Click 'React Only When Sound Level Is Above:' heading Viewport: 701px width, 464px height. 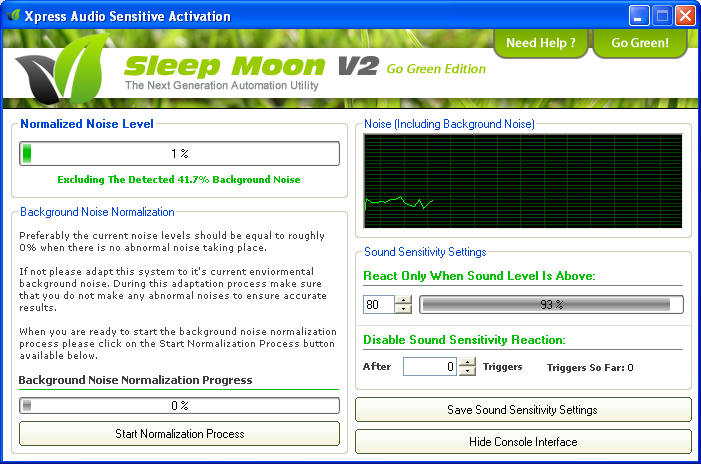(479, 276)
